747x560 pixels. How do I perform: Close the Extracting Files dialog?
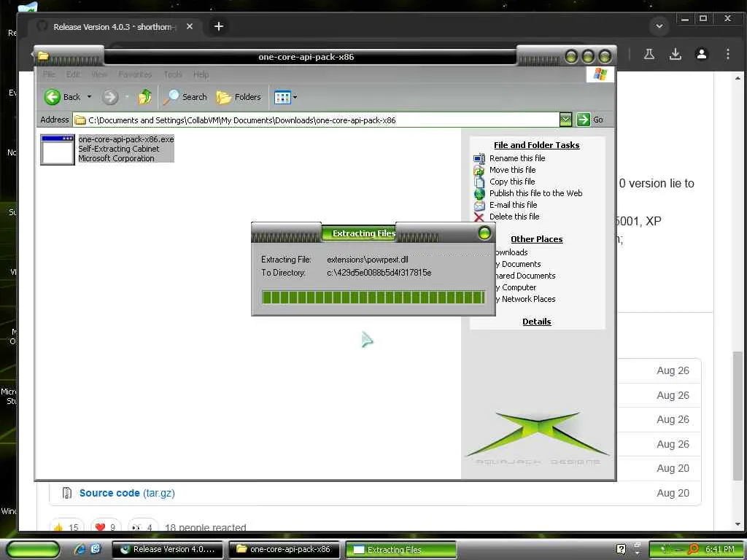[484, 233]
